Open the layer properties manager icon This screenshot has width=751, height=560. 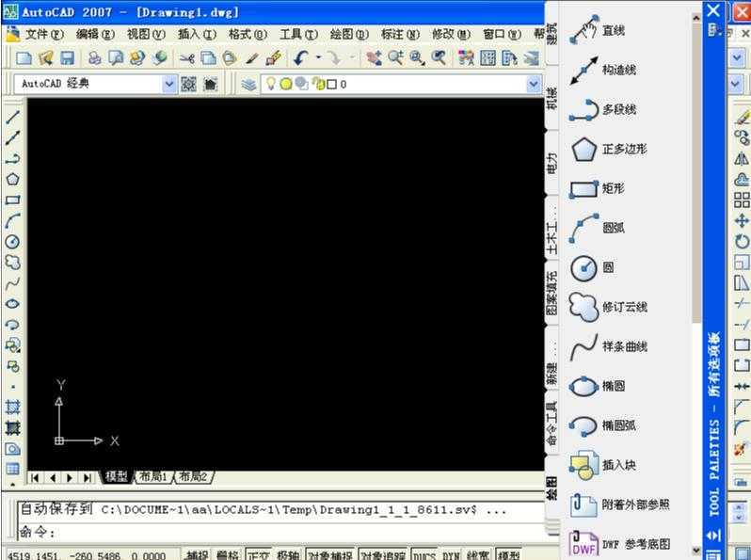248,85
